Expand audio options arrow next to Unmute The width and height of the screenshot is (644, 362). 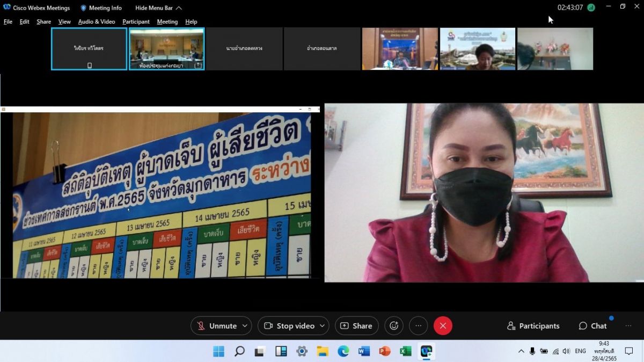pos(245,325)
